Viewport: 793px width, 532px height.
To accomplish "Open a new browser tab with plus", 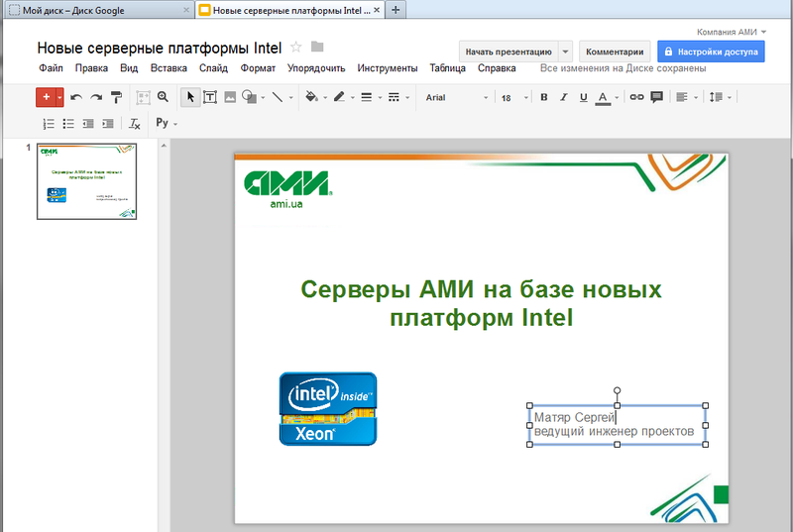I will click(396, 10).
